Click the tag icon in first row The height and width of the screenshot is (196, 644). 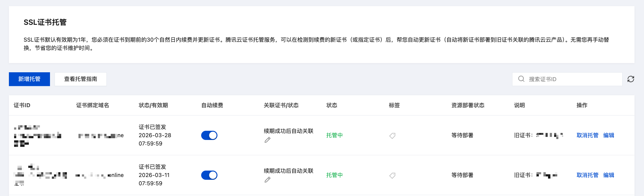(x=392, y=135)
